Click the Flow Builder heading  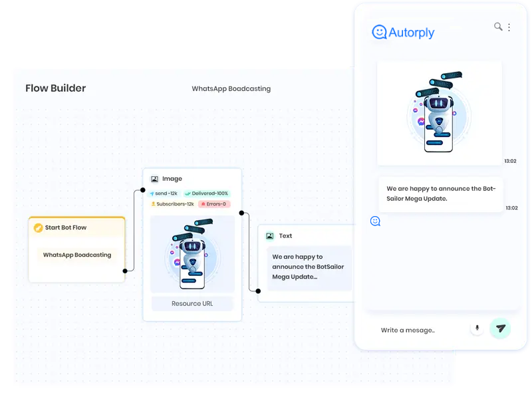click(56, 88)
